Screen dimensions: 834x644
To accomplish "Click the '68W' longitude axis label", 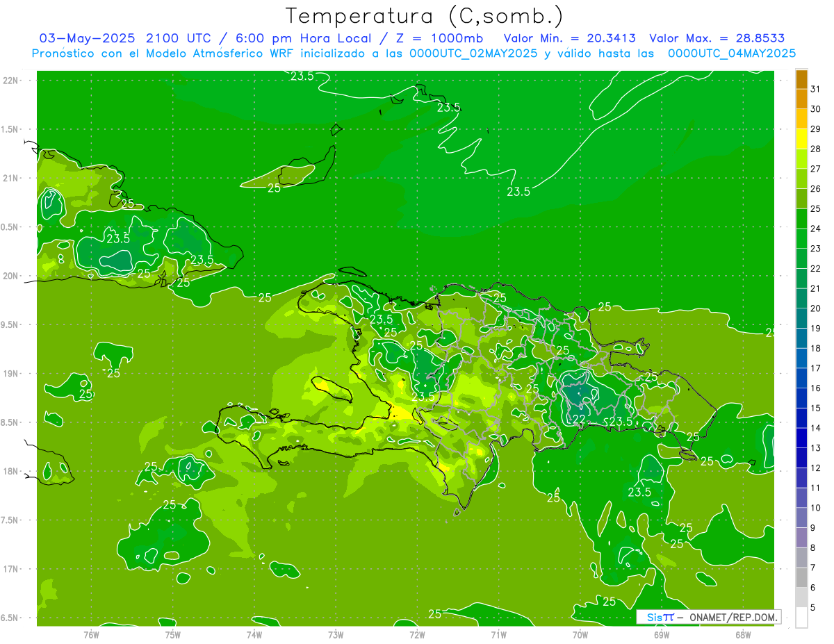I will pyautogui.click(x=743, y=634).
